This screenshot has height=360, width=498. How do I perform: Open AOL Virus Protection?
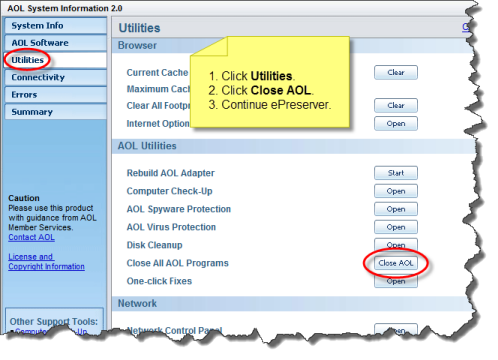coord(396,227)
